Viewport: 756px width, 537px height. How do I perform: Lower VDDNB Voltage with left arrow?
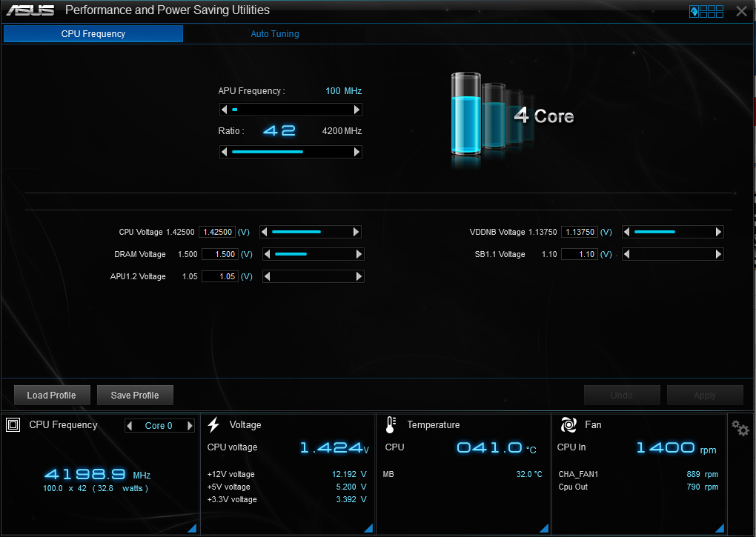tap(626, 232)
